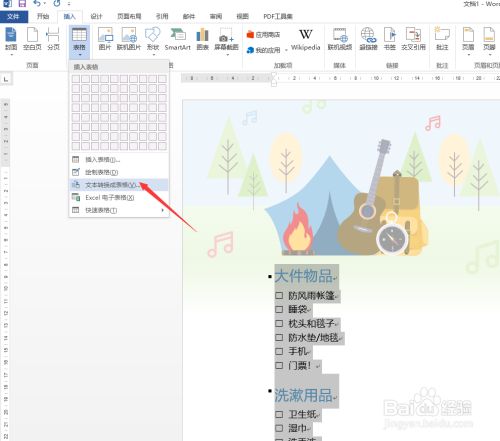The height and width of the screenshot is (441, 500).
Task: Choose 文本转换成表格(V)... menu item
Action: click(x=119, y=185)
